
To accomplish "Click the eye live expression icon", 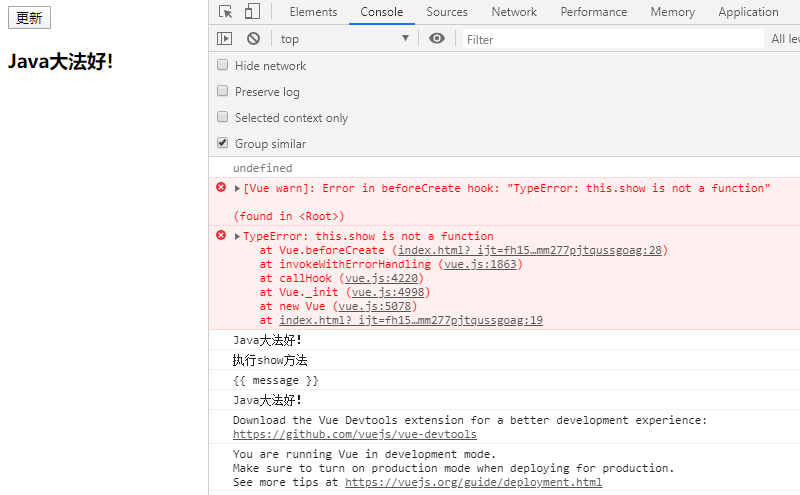I will click(437, 39).
